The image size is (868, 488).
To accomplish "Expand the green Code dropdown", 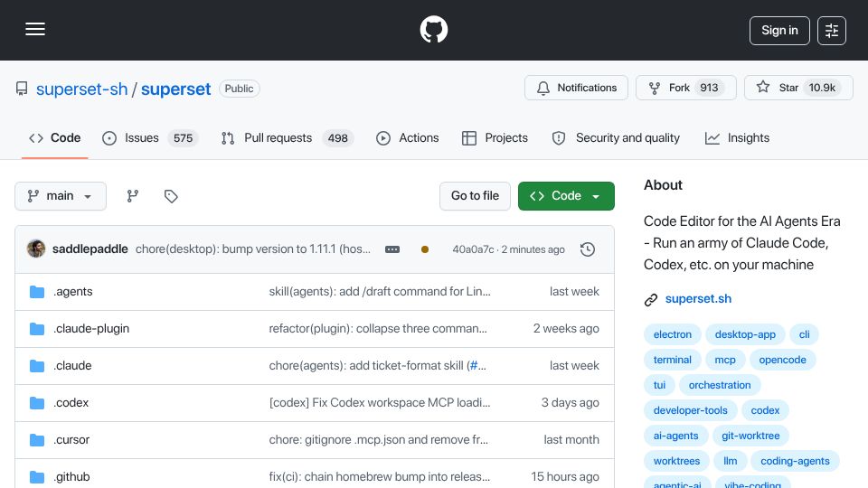I will click(x=566, y=196).
